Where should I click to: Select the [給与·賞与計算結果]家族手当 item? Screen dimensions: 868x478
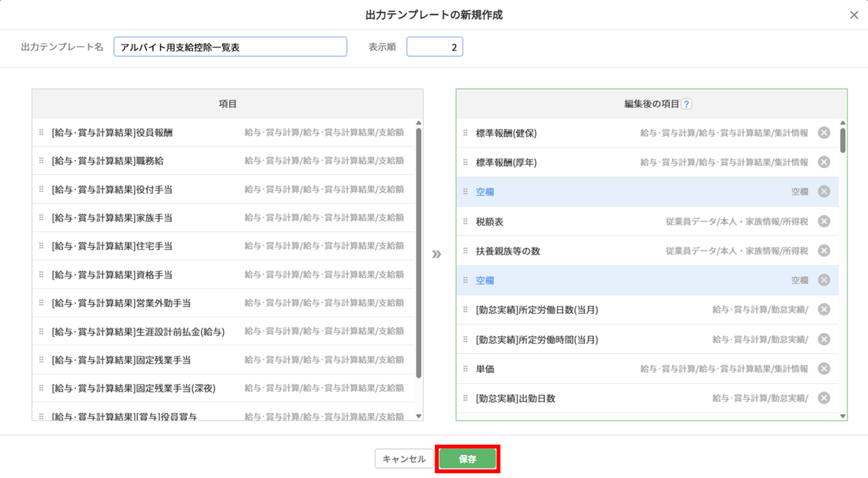(x=223, y=218)
